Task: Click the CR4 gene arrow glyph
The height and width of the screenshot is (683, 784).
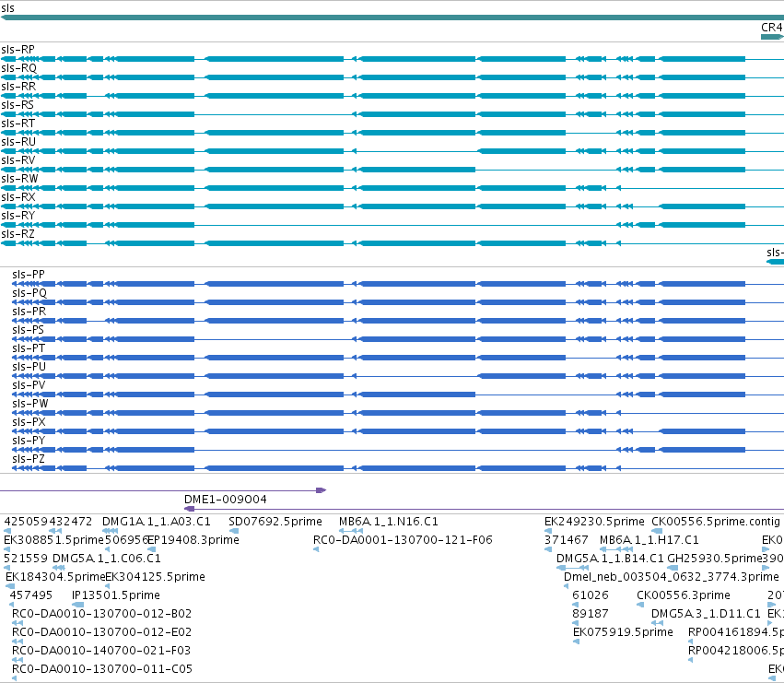Action: pyautogui.click(x=772, y=37)
